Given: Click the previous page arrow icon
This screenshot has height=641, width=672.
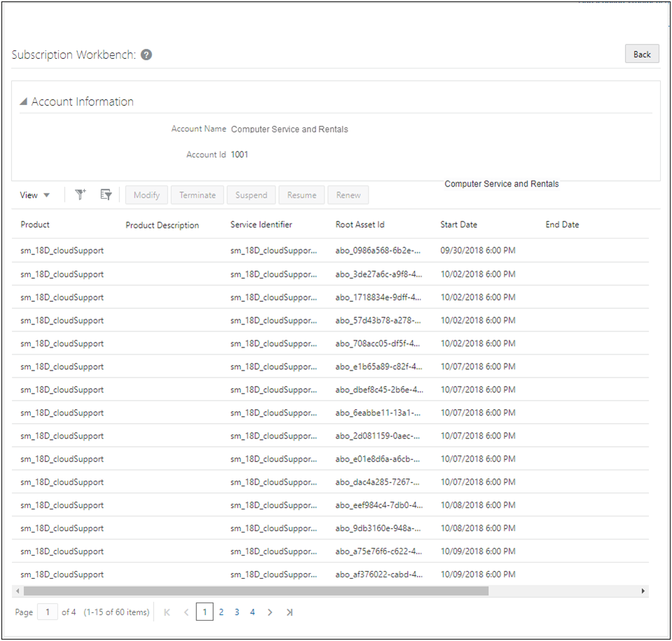Looking at the screenshot, I should click(186, 612).
